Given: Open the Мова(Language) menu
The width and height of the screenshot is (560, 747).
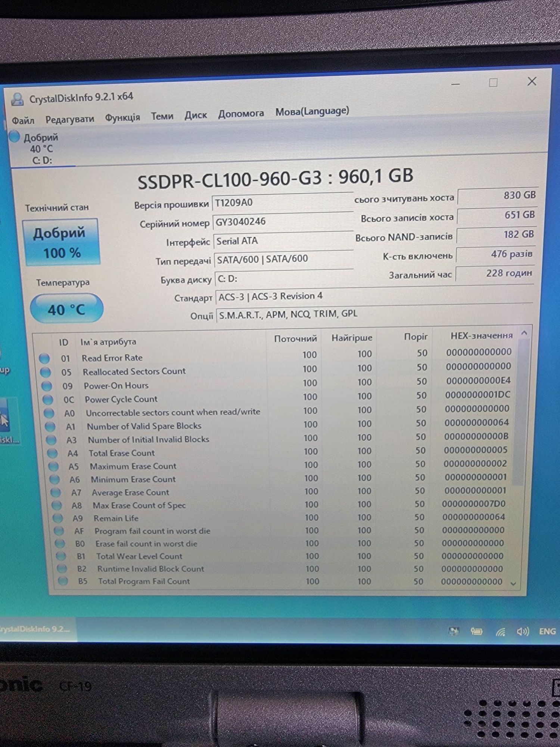Looking at the screenshot, I should [312, 111].
